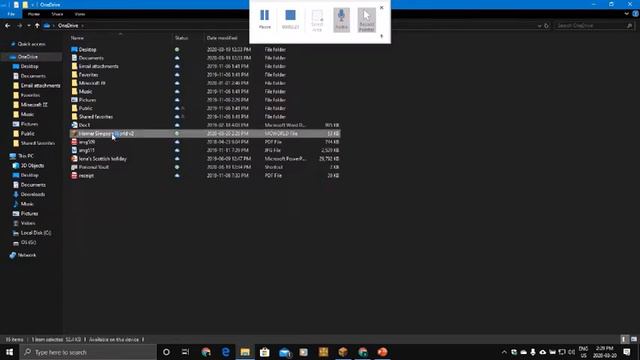
Task: Select the selected MCWORLD file row
Action: coord(205,133)
